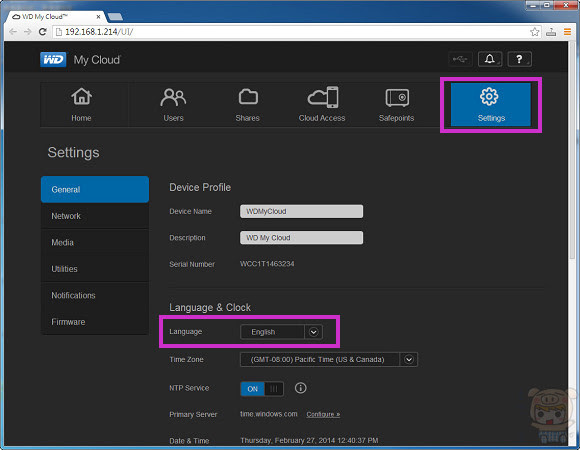Bookmark page with the star icon
Screen dimensions: 580x450
(x=535, y=32)
